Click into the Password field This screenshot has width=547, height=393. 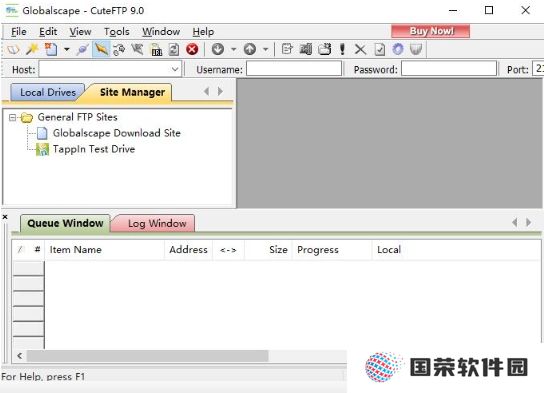tap(449, 68)
